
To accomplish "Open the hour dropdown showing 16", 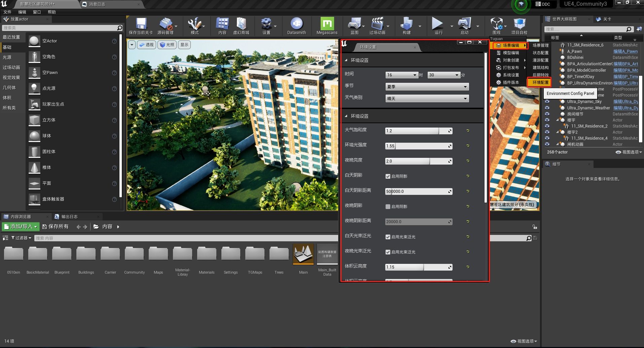I will tap(402, 75).
